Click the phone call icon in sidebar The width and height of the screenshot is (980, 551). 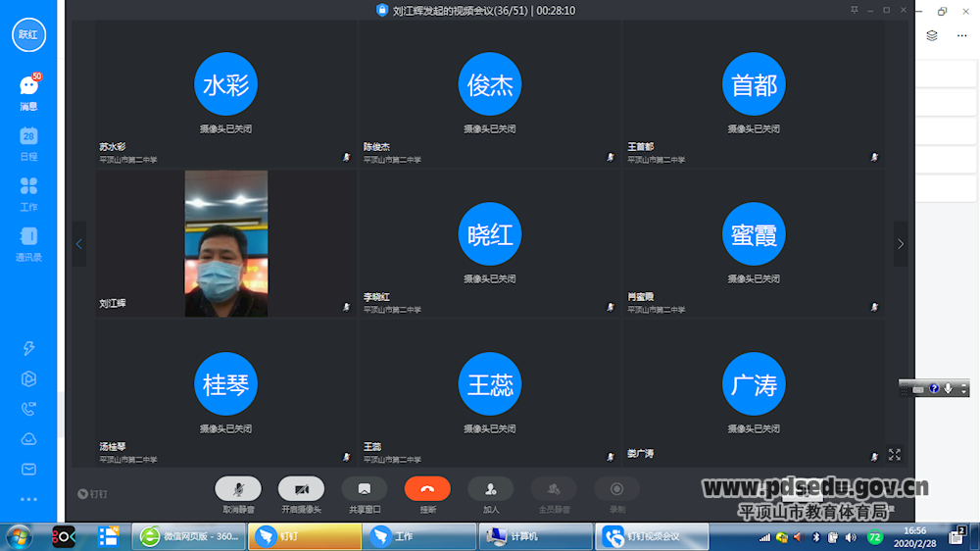point(28,409)
